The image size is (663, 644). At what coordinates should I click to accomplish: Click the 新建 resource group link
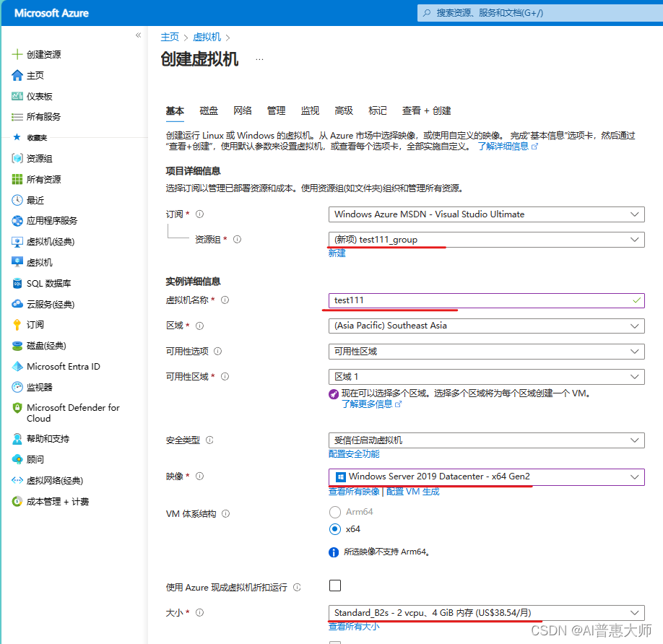pyautogui.click(x=337, y=253)
